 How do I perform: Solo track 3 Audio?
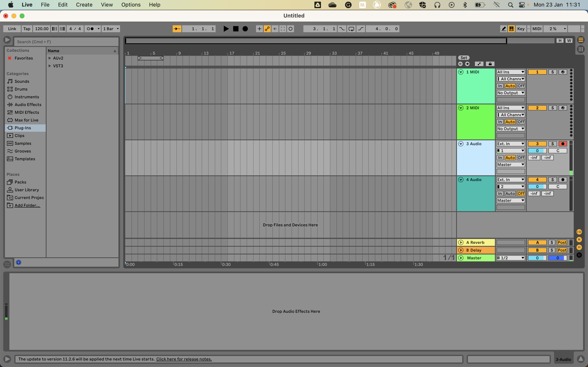pos(552,144)
